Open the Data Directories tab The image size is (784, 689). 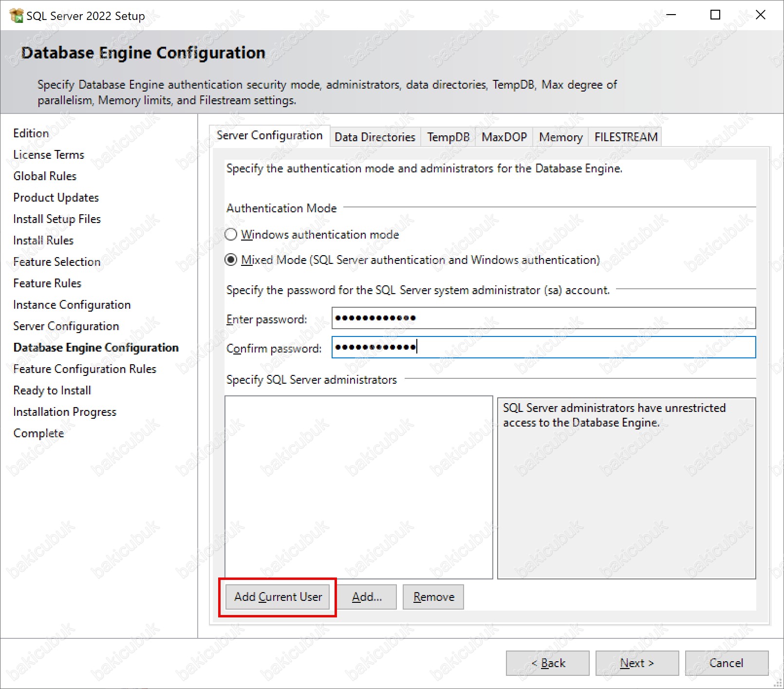point(375,137)
